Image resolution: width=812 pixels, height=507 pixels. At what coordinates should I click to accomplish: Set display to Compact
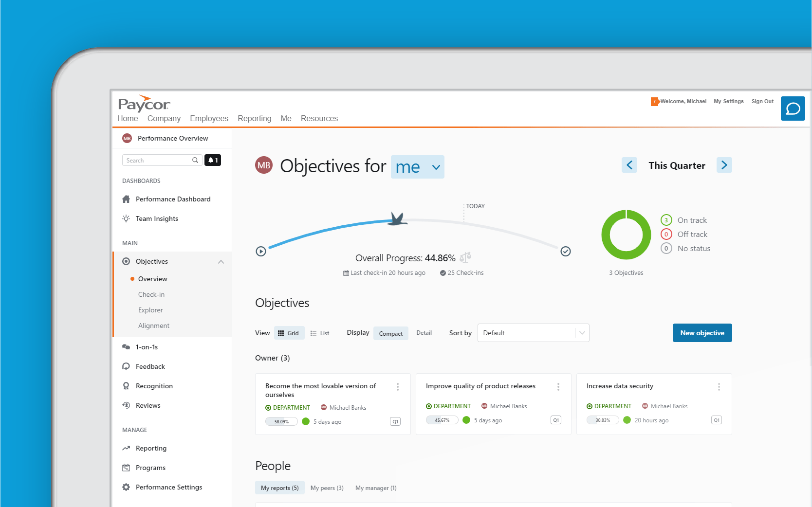click(391, 333)
